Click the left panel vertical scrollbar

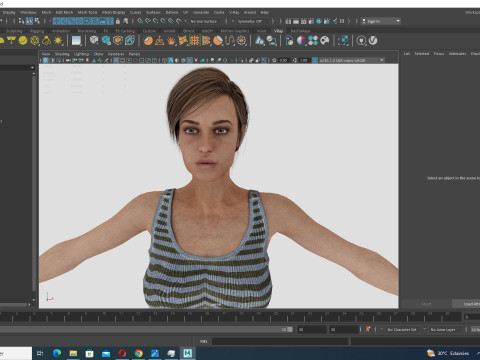[x=34, y=183]
